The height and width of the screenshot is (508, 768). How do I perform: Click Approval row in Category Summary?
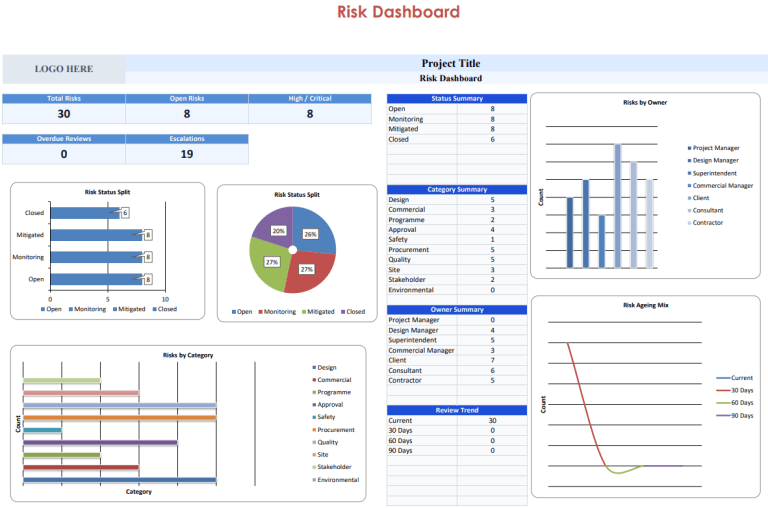pyautogui.click(x=457, y=229)
